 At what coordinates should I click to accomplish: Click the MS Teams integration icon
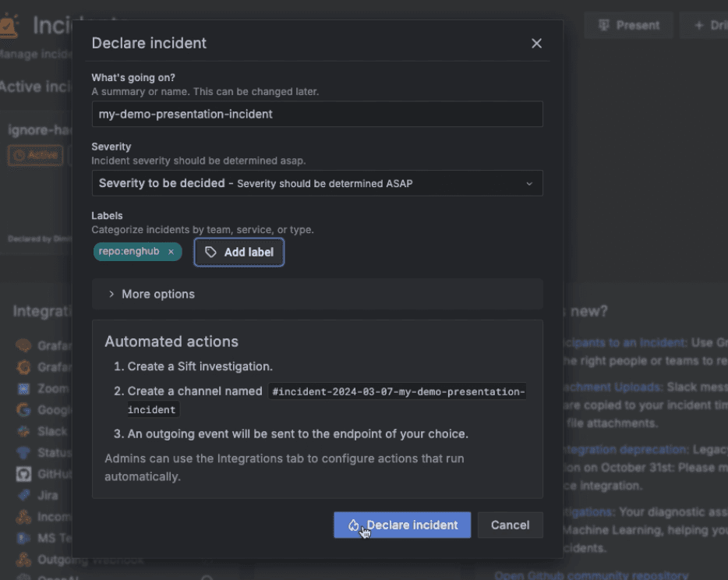(23, 538)
